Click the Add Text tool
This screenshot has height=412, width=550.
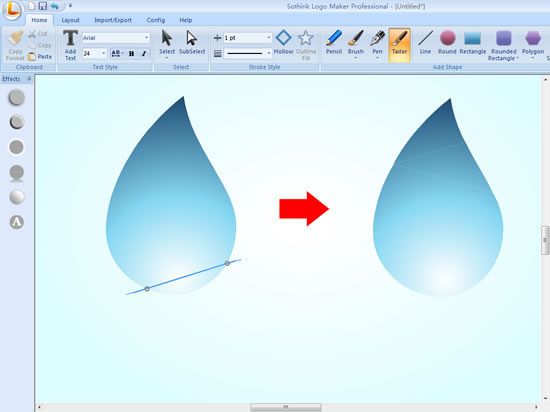pos(70,46)
